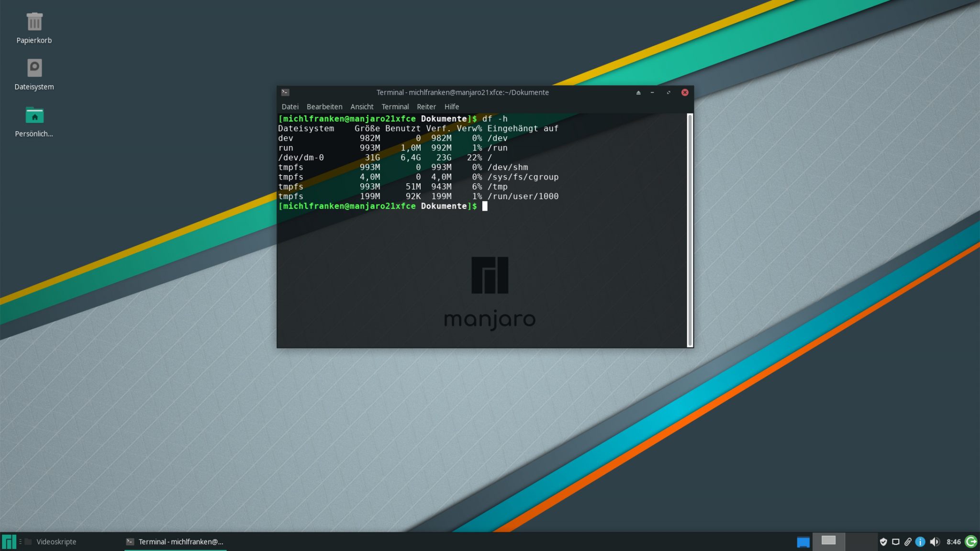The image size is (980, 551).
Task: Click the show desktop blue icon in the panel
Action: [x=803, y=542]
